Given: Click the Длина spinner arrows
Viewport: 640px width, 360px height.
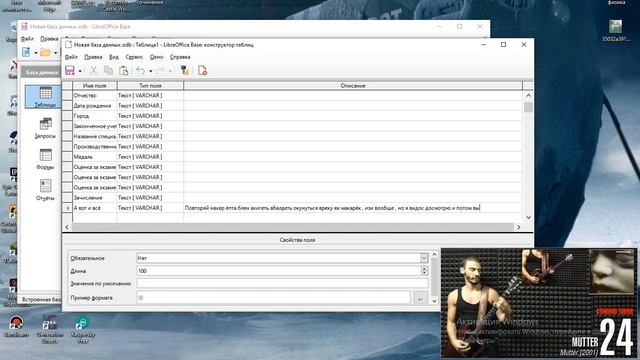Looking at the screenshot, I should 424,271.
